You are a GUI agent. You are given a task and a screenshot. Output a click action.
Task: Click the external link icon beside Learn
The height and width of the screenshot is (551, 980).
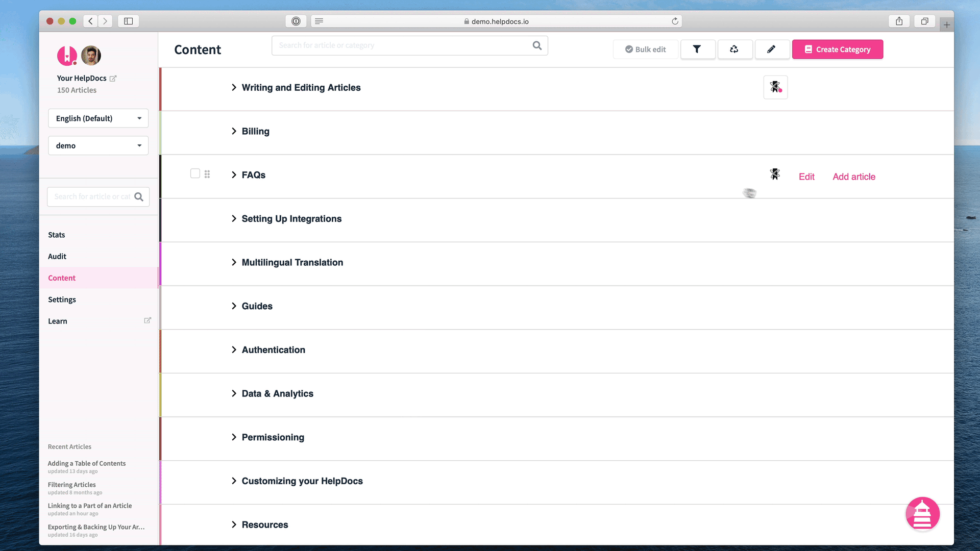pyautogui.click(x=148, y=320)
